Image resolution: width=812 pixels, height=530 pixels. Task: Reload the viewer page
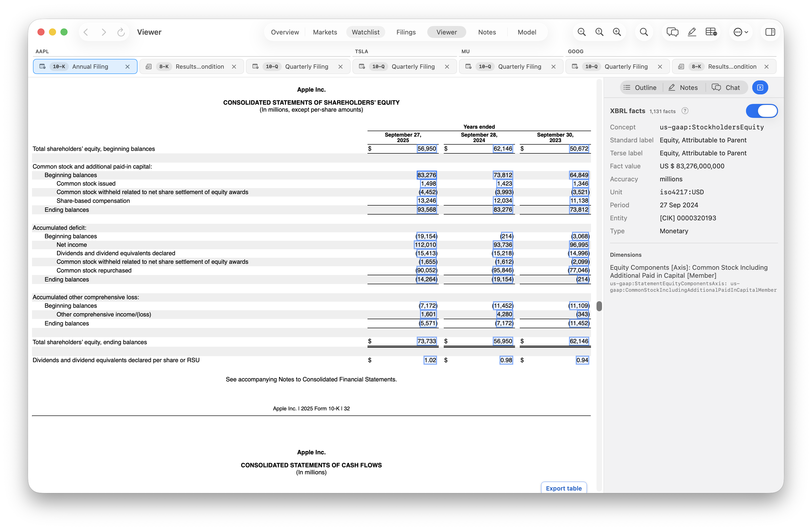(x=121, y=32)
